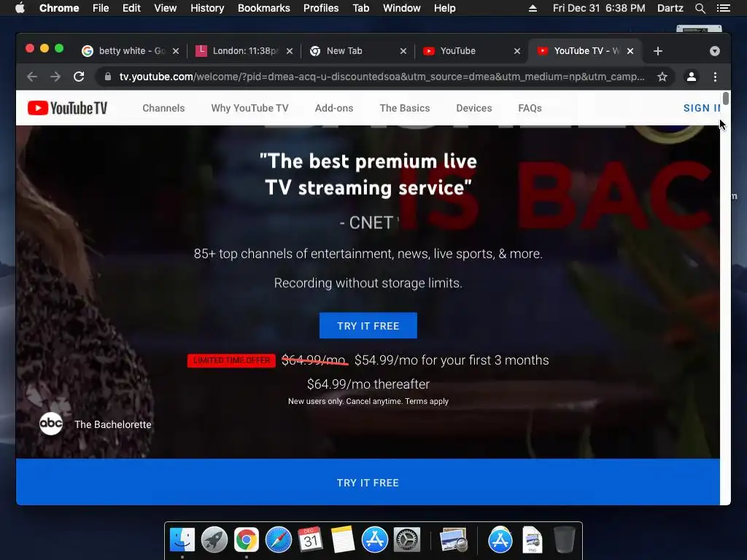Open the Trash in the Dock
This screenshot has height=560, width=747.
pyautogui.click(x=565, y=540)
